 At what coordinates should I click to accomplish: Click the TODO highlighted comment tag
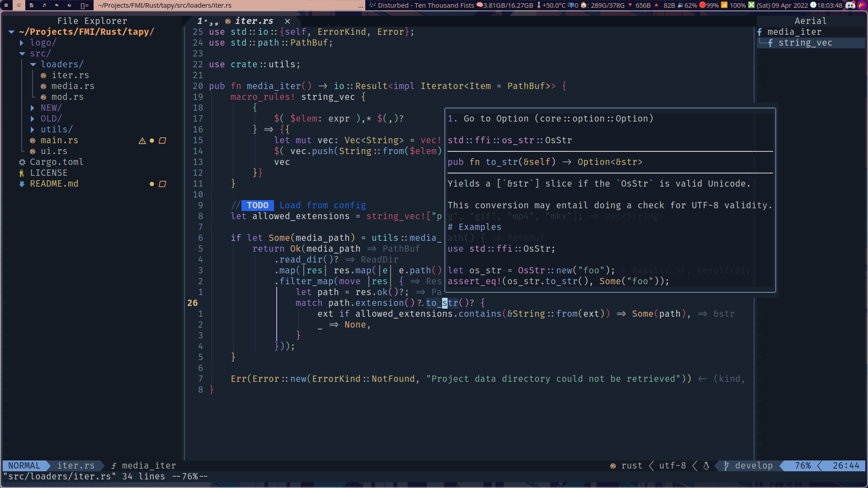[x=257, y=206]
